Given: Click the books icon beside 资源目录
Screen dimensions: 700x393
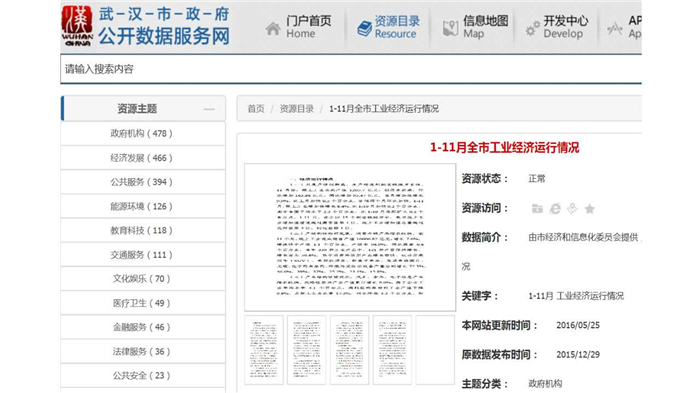Looking at the screenshot, I should (364, 29).
